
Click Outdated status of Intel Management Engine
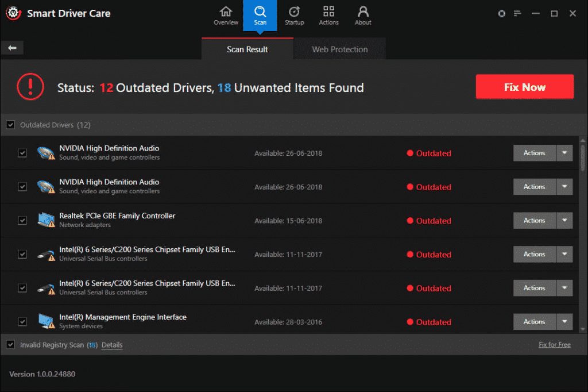429,322
